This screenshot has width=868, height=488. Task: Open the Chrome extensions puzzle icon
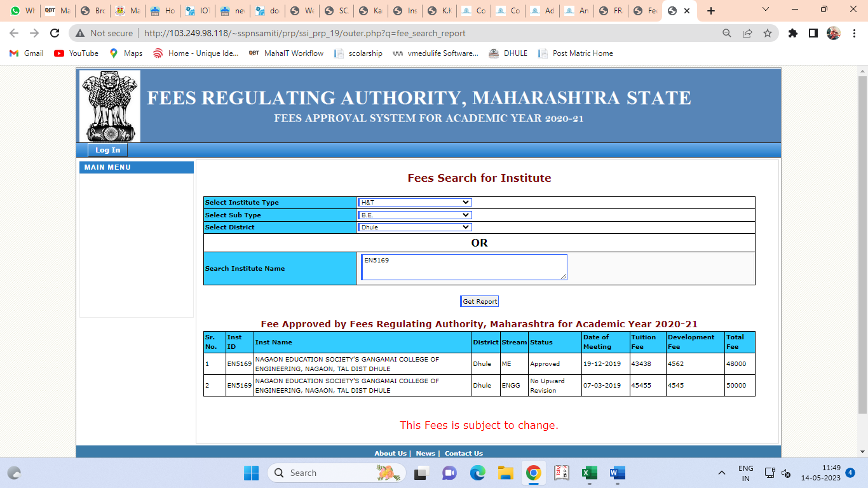click(x=792, y=33)
